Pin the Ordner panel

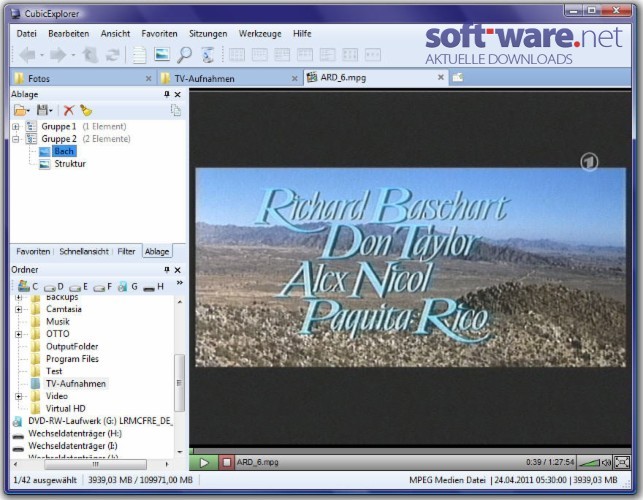point(166,270)
